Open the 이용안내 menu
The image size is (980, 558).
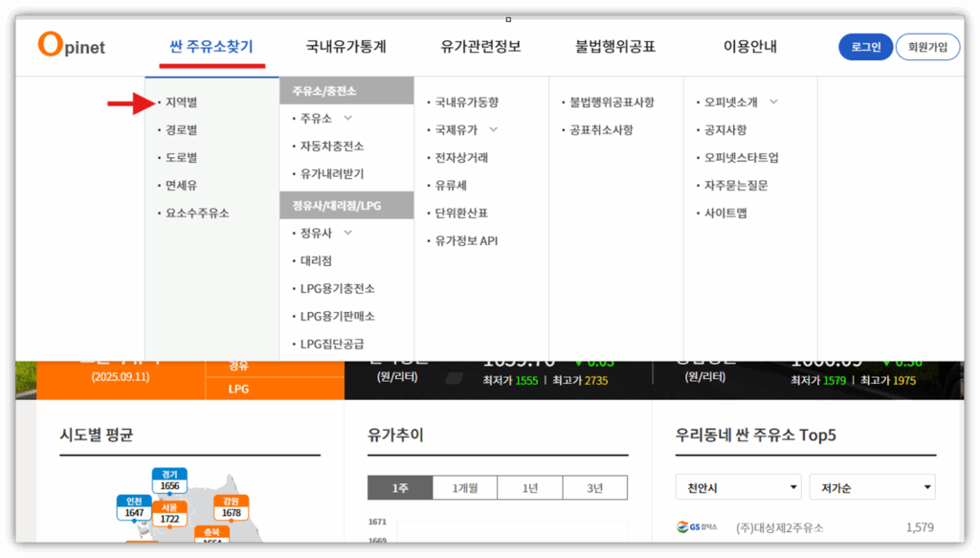[x=750, y=46]
